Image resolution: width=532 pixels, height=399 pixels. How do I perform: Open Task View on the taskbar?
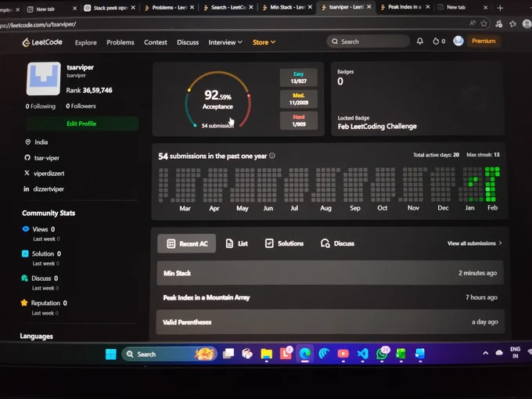click(228, 354)
